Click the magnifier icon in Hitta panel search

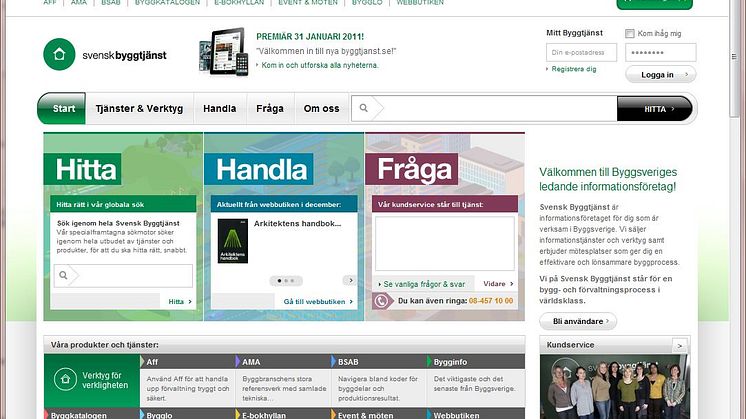point(63,275)
